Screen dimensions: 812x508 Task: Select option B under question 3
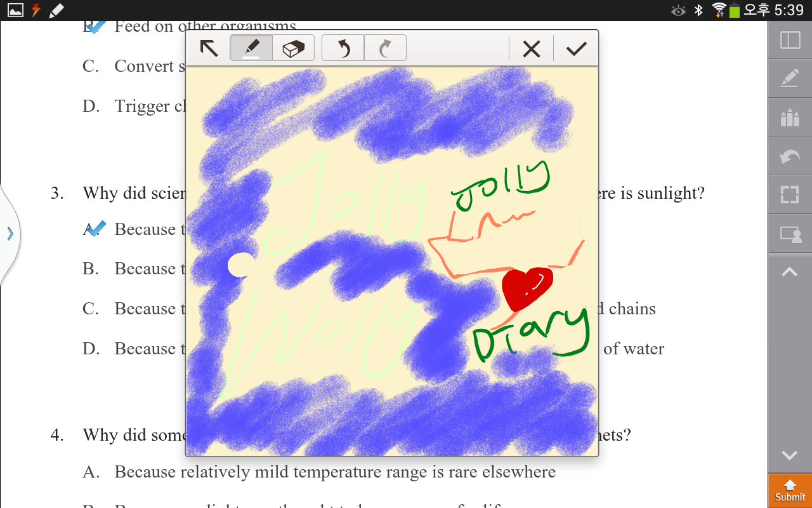coord(91,269)
